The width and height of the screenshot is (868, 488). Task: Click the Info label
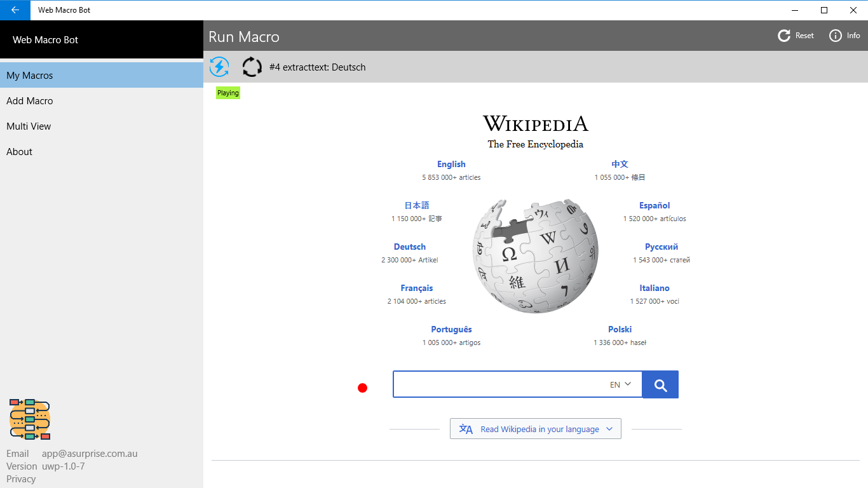(x=853, y=36)
